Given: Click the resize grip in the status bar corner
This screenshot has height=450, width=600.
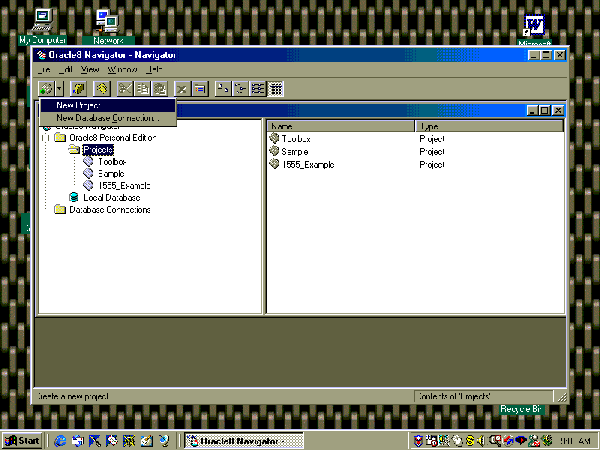Looking at the screenshot, I should (x=562, y=397).
